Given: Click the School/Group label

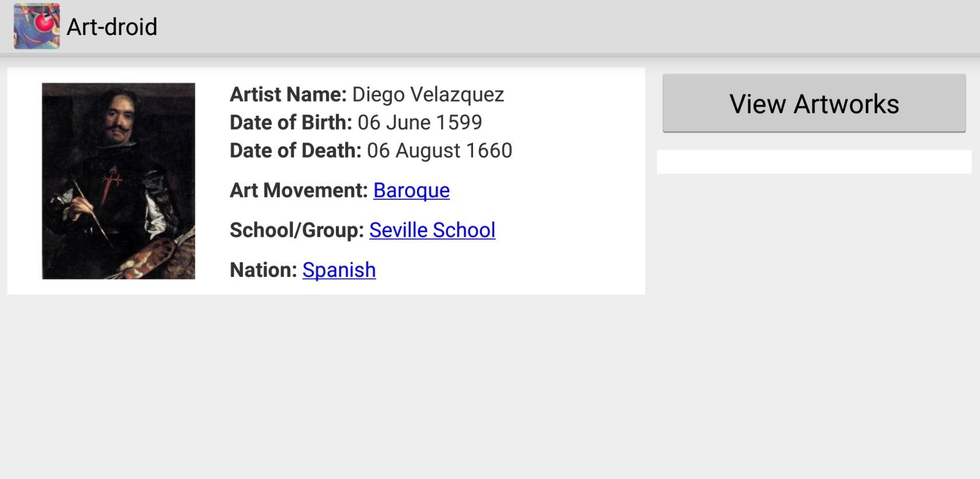Looking at the screenshot, I should 297,230.
